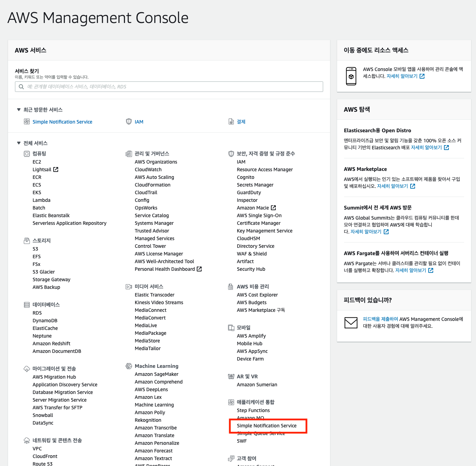This screenshot has height=466, width=476.
Task: Click the AWS 비용 관리 calculator icon
Action: [231, 286]
